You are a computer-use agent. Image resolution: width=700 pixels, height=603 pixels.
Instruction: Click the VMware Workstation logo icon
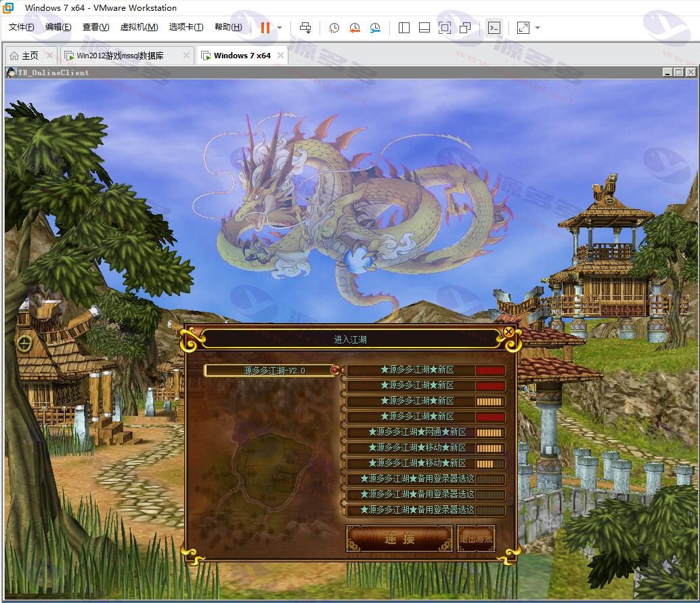click(8, 7)
